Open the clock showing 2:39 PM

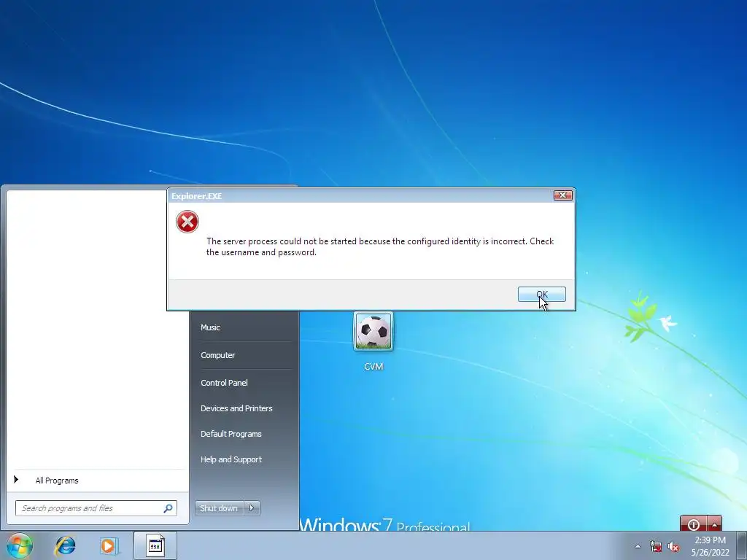pyautogui.click(x=710, y=546)
